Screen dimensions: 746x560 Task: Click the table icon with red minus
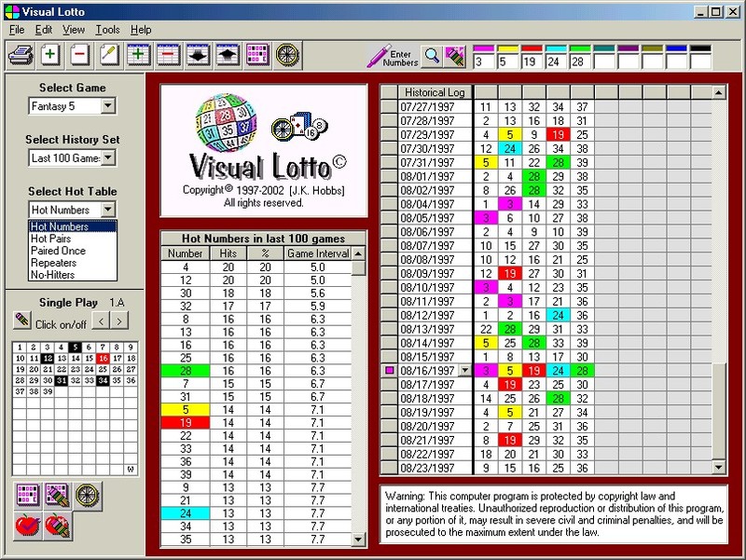(x=168, y=55)
